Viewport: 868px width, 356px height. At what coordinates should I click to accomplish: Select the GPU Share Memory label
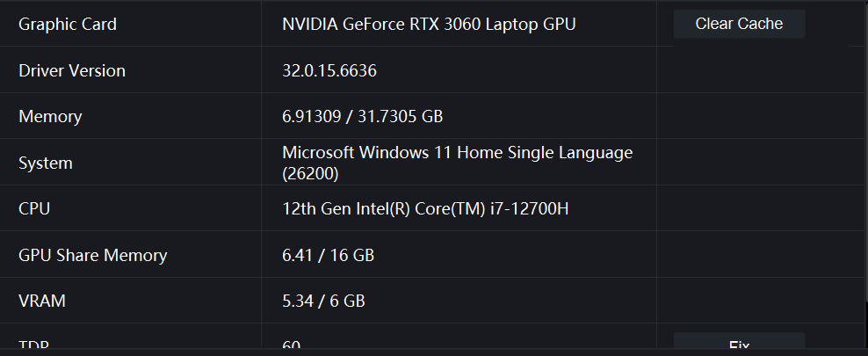click(92, 256)
